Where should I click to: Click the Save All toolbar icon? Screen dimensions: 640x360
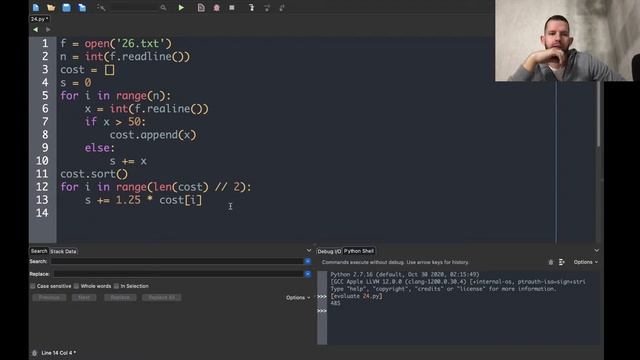pyautogui.click(x=82, y=7)
